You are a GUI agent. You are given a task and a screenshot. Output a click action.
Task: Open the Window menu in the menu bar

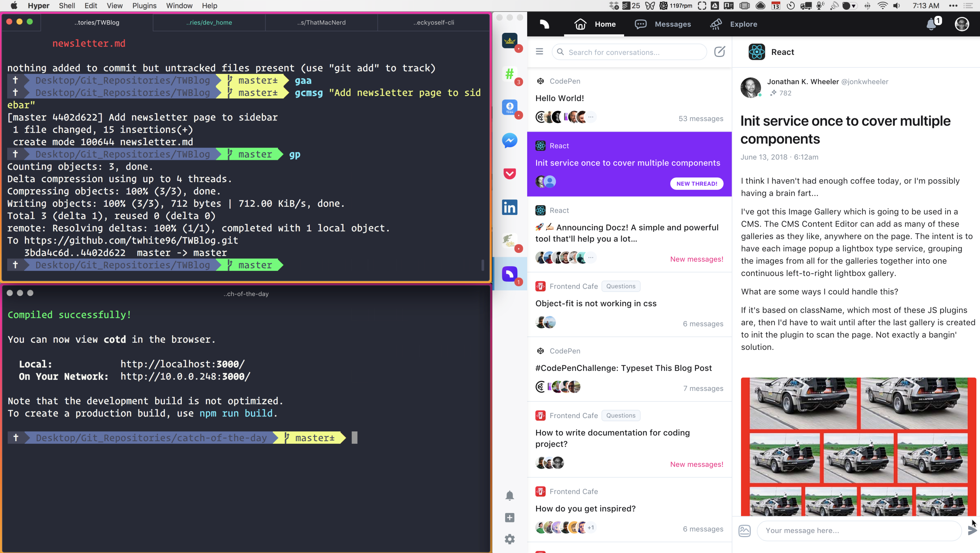point(179,6)
